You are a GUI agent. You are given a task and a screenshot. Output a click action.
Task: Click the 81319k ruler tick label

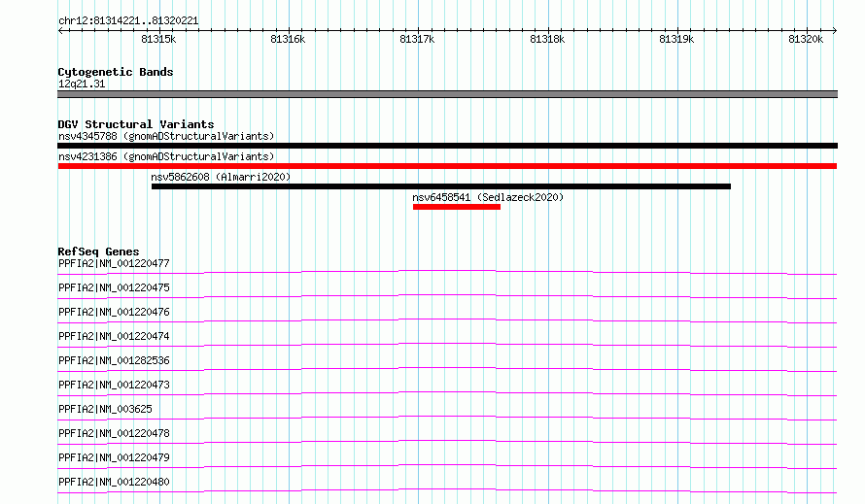[676, 39]
